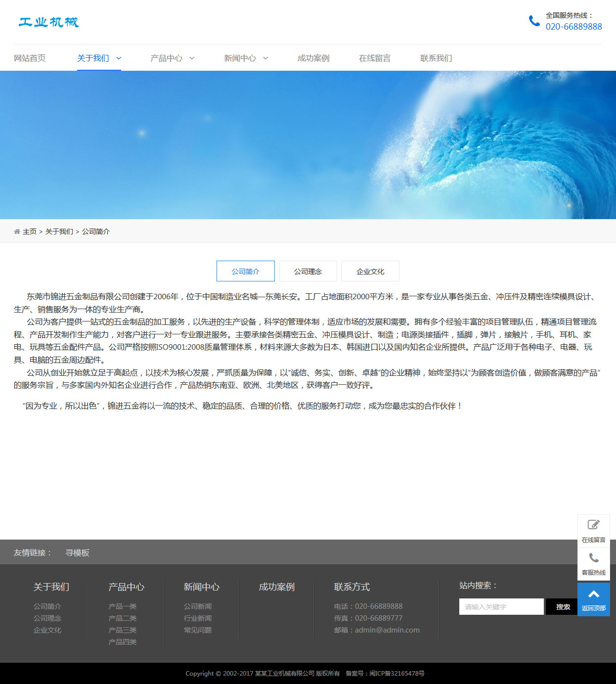This screenshot has height=684, width=616.
Task: Open the 在线留言 floating edit icon
Action: [x=594, y=524]
